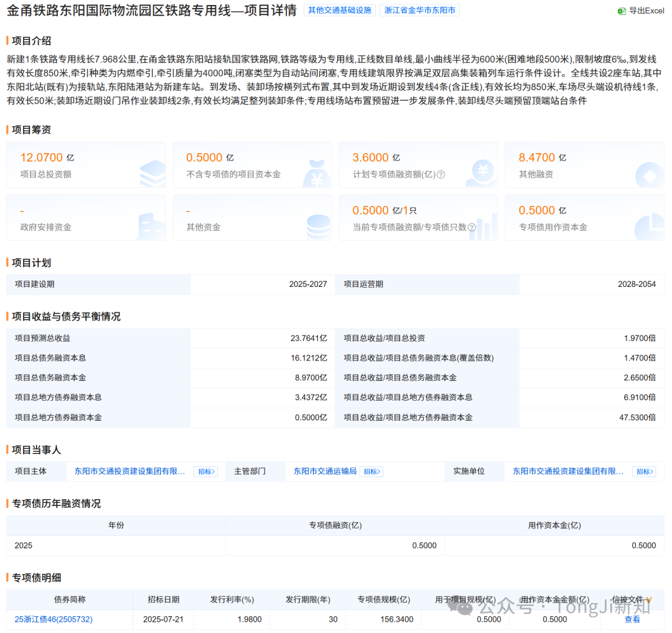
Task: Open the 浙江省金华市东阳市 region tag
Action: (x=419, y=11)
